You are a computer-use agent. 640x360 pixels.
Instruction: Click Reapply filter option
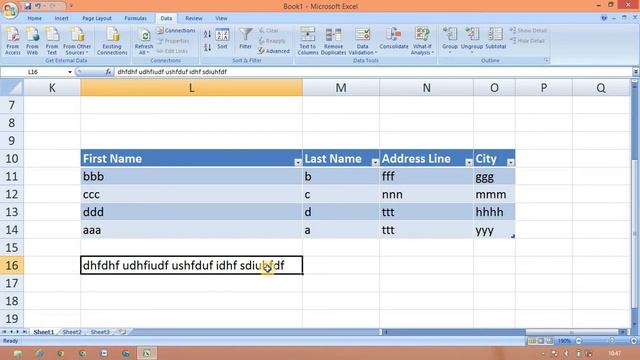pos(272,41)
